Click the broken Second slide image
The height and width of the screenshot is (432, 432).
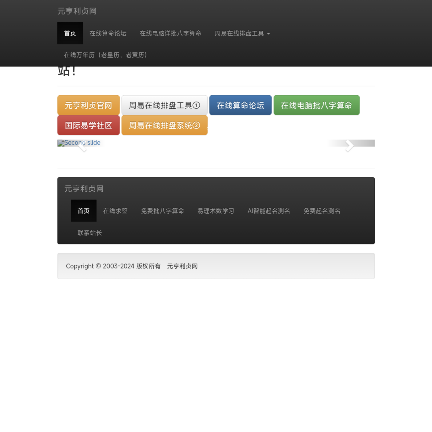[x=79, y=143]
